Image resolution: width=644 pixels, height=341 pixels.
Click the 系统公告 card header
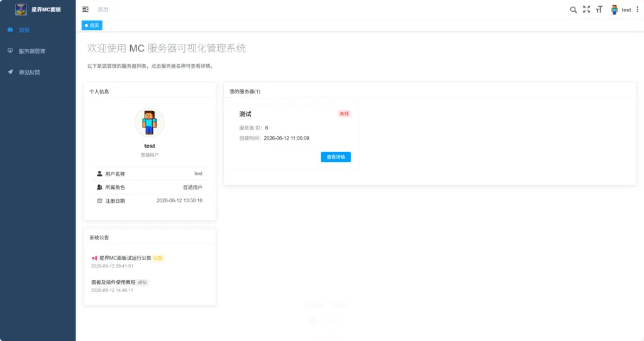coord(99,237)
